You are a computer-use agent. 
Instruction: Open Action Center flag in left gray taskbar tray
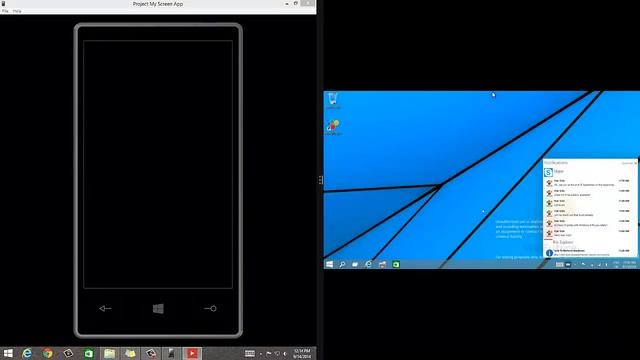pyautogui.click(x=269, y=354)
